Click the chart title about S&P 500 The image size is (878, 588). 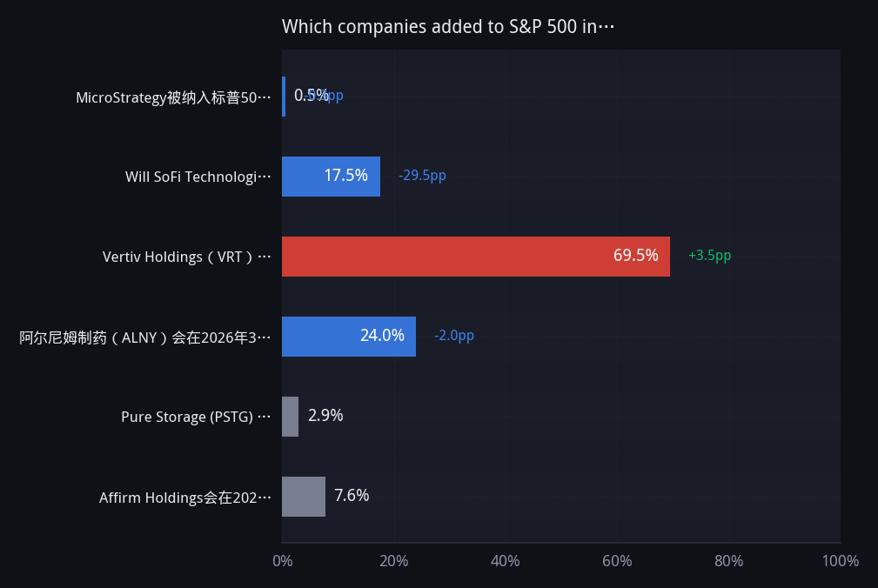[448, 26]
